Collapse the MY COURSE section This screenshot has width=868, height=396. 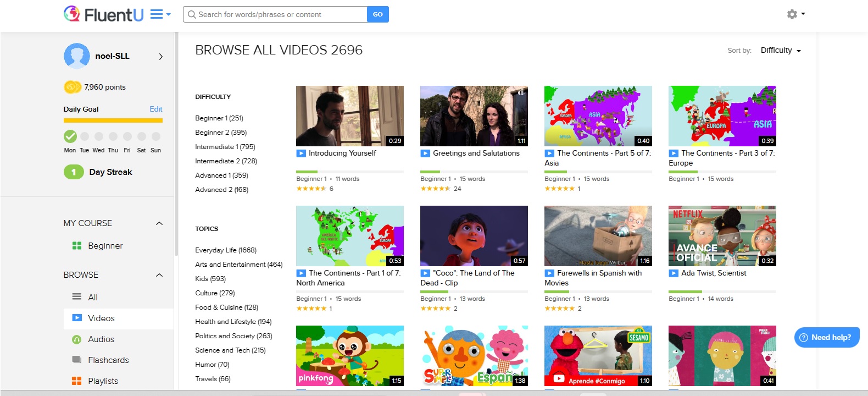pos(159,223)
